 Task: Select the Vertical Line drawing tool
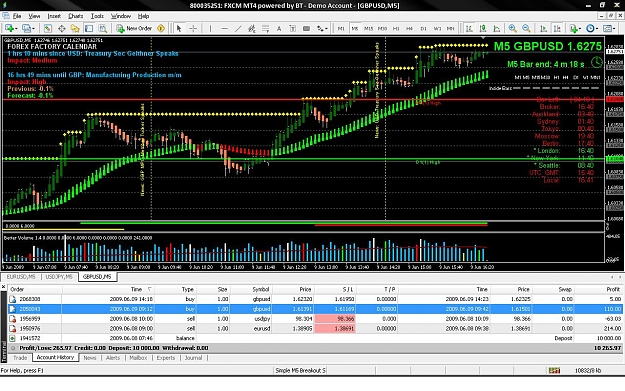pos(210,28)
